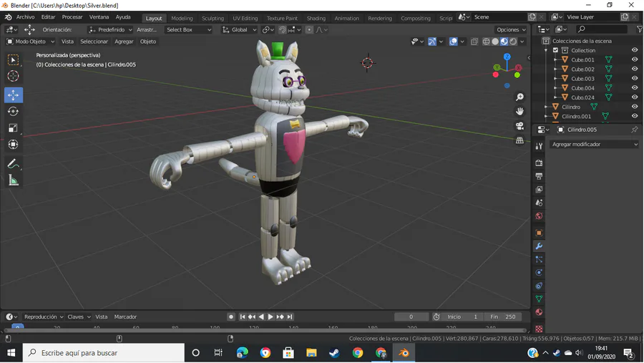The height and width of the screenshot is (363, 644).
Task: Open the Modo Objeto mode dropdown
Action: [x=30, y=42]
